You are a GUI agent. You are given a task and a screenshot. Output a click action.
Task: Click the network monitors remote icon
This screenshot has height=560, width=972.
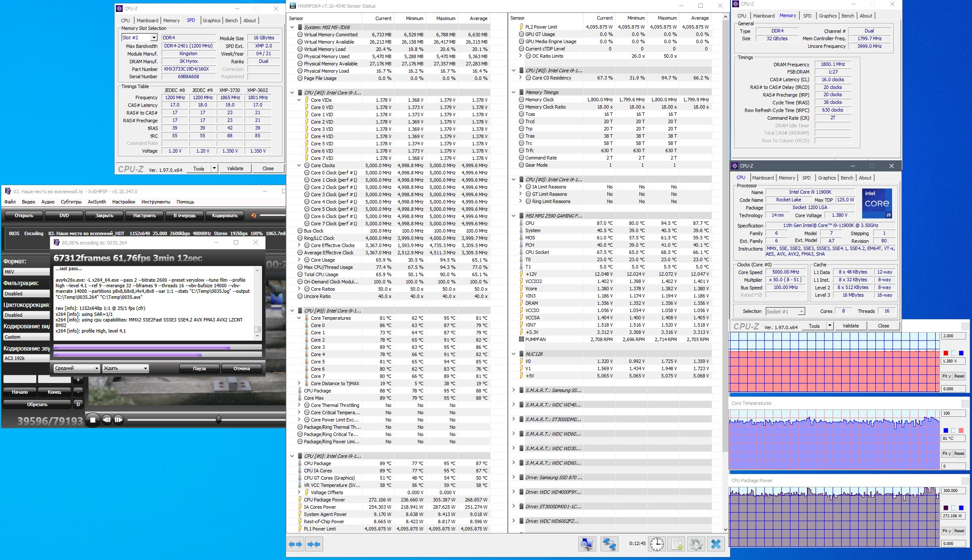[x=609, y=544]
